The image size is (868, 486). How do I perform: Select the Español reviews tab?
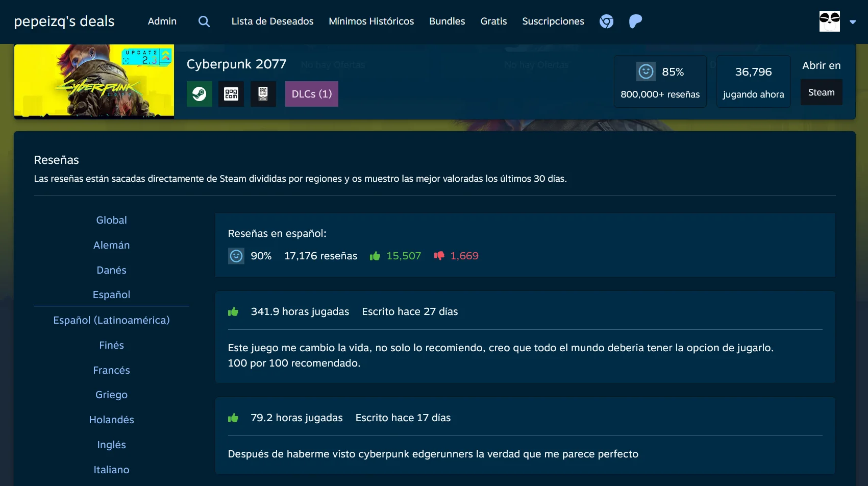tap(111, 295)
